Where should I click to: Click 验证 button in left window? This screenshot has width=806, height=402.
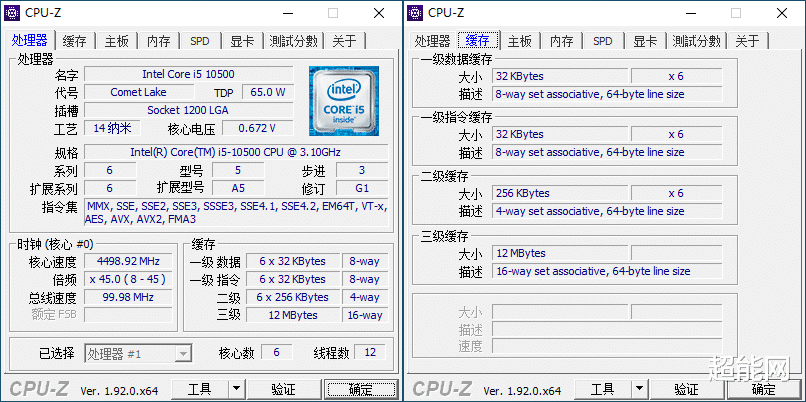tap(283, 390)
